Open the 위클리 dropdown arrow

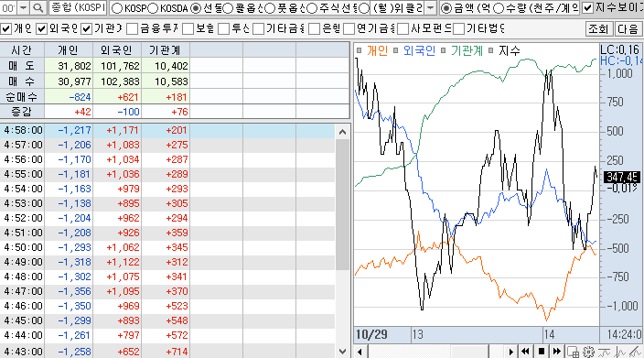(430, 8)
